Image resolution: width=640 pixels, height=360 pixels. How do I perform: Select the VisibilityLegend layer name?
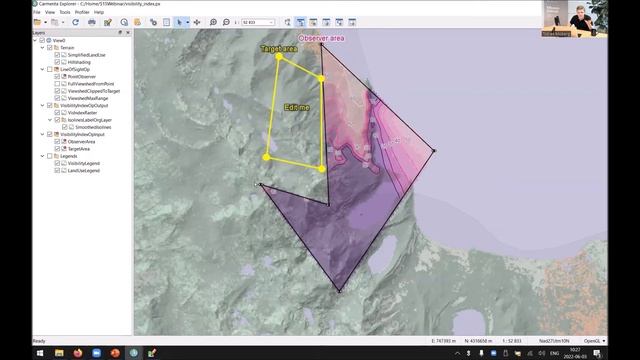point(84,163)
